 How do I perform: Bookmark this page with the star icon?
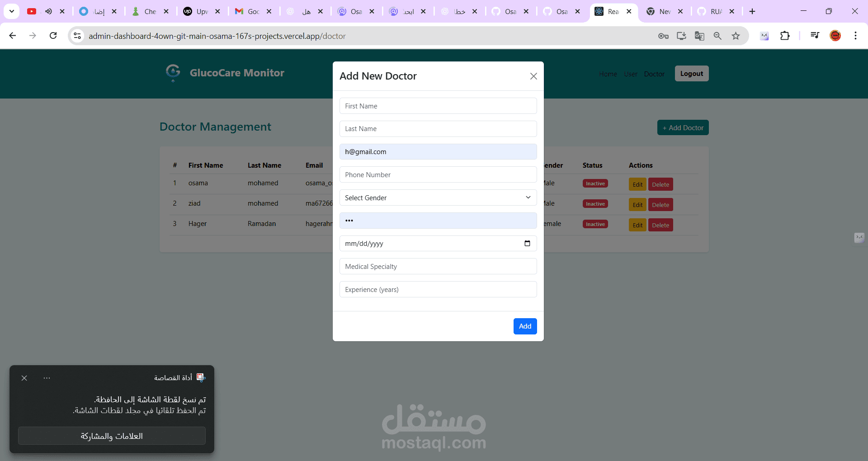pyautogui.click(x=736, y=36)
